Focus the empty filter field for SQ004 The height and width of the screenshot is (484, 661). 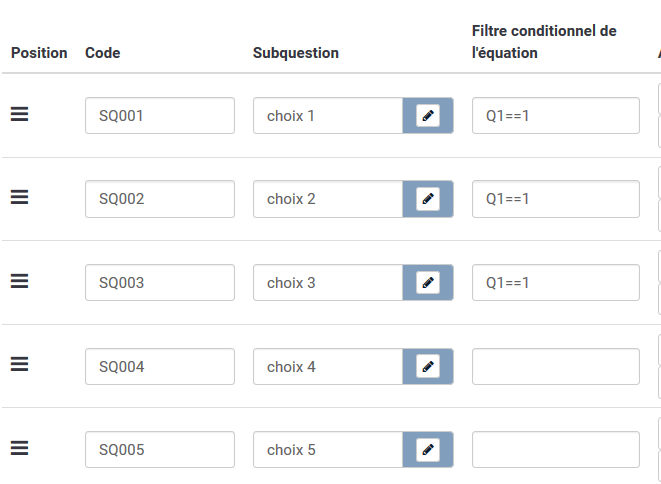[x=555, y=367]
